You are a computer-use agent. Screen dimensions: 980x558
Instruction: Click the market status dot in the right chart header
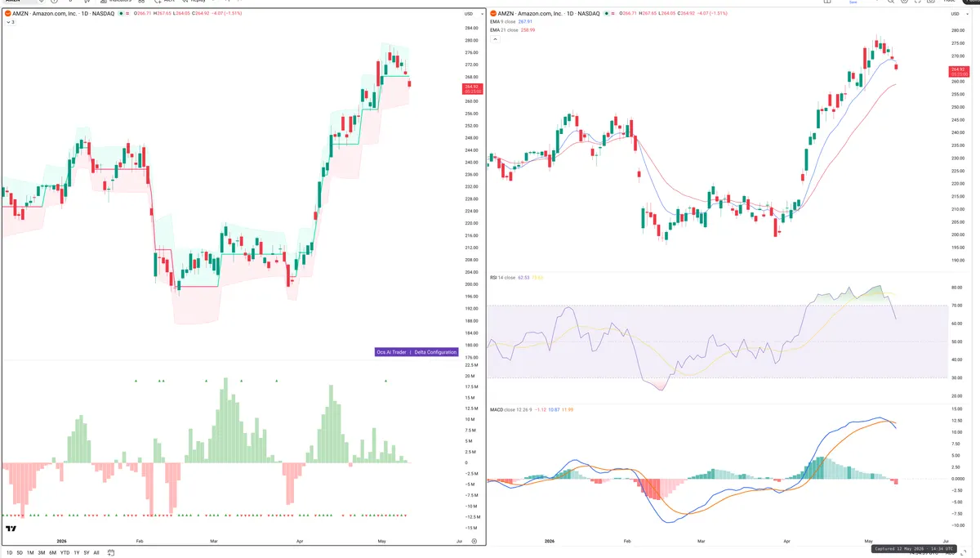tap(608, 14)
